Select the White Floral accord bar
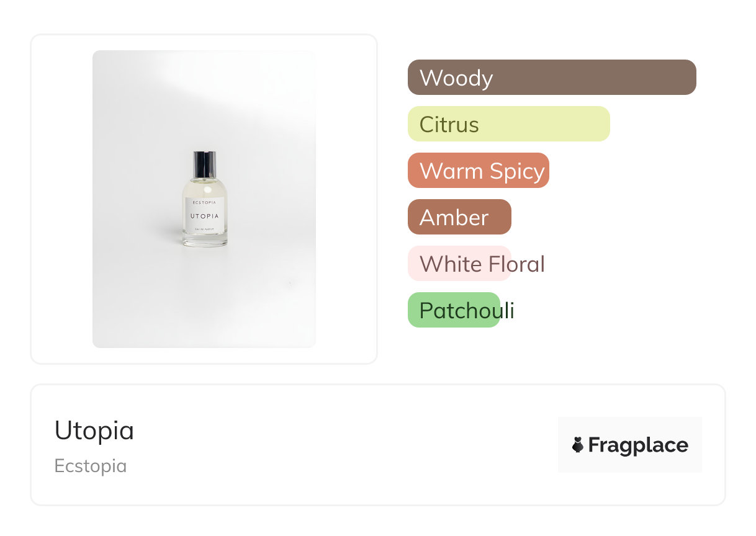Viewport: 756px width, 536px height. tap(459, 264)
